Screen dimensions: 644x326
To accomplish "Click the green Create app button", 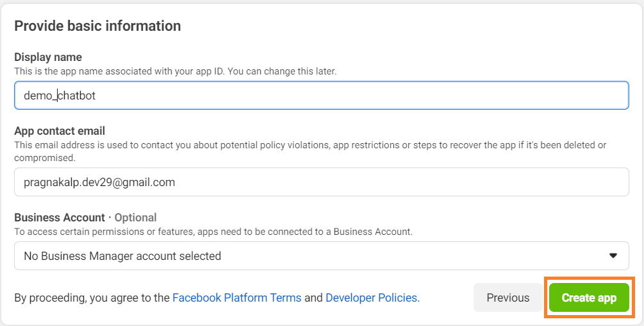I will click(589, 298).
